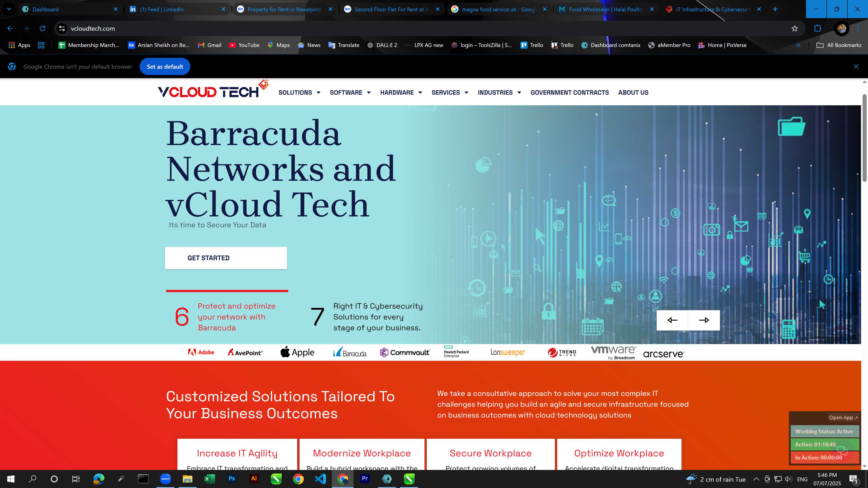The width and height of the screenshot is (868, 488).
Task: Click the vCloud Tech logo
Action: coord(213,89)
